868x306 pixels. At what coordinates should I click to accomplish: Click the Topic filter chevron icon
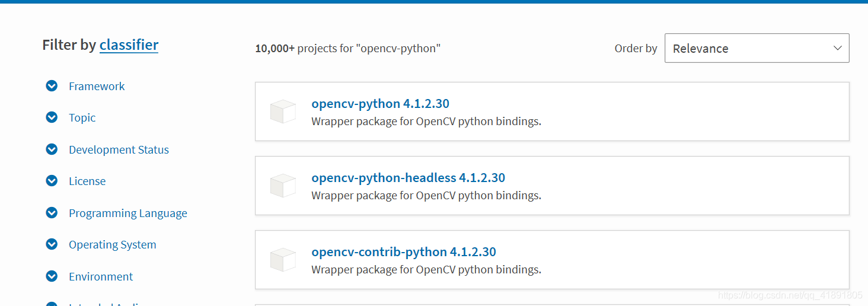[x=52, y=117]
